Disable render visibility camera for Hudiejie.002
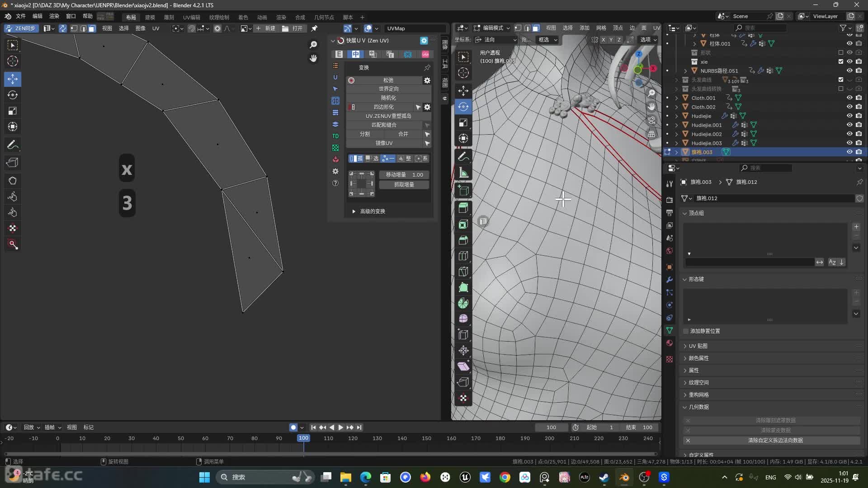Image resolution: width=868 pixels, height=488 pixels. click(858, 134)
